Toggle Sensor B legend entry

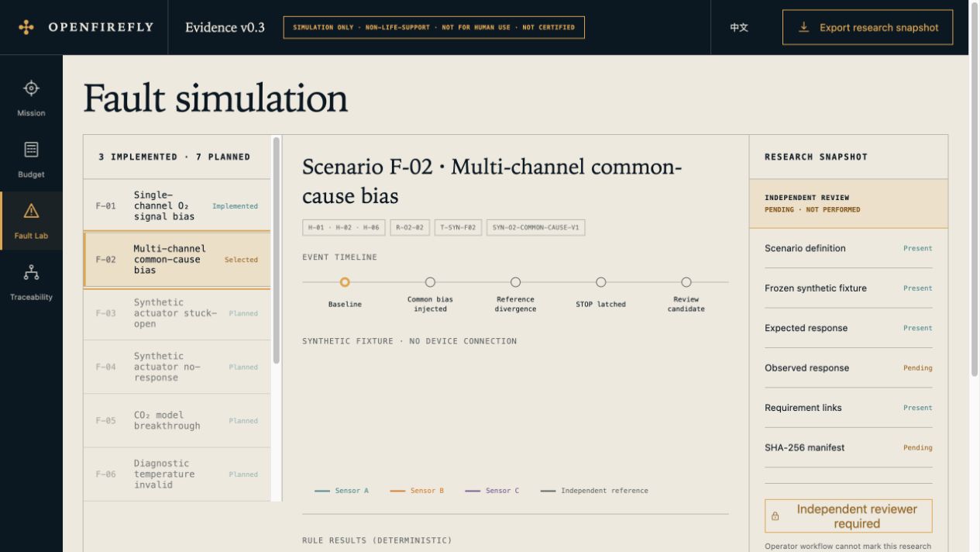tap(417, 491)
